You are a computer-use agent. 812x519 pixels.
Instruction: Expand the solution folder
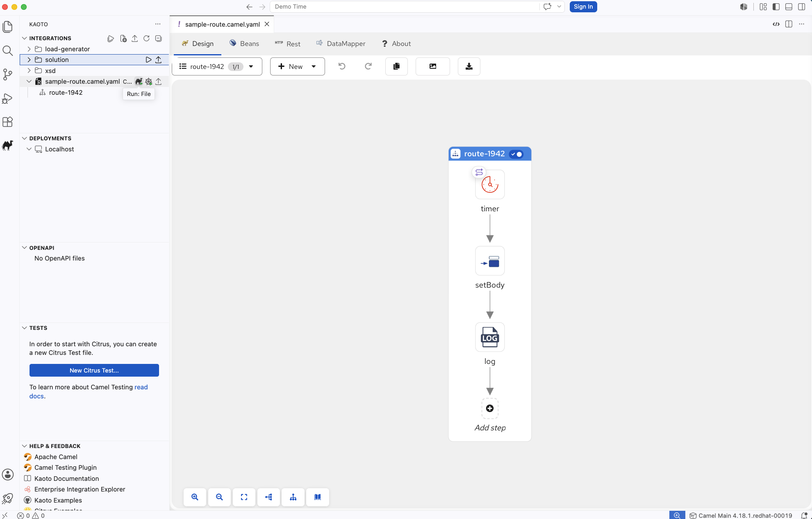(29, 60)
